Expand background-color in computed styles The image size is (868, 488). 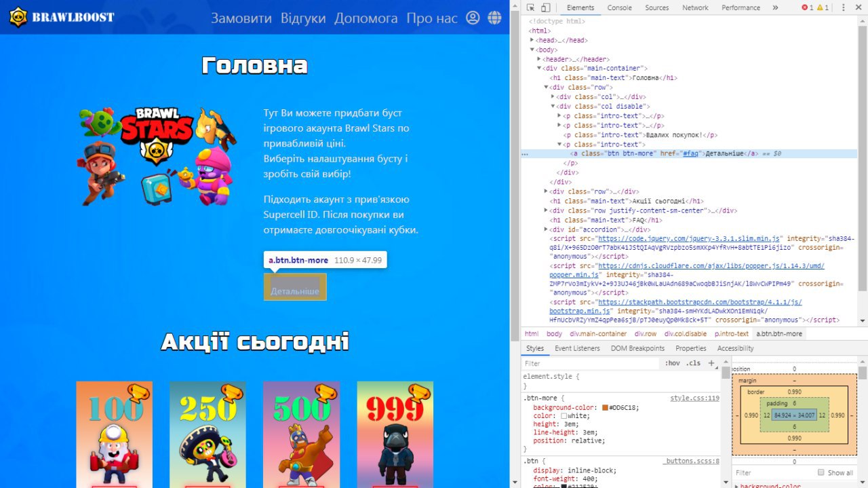[x=736, y=486]
